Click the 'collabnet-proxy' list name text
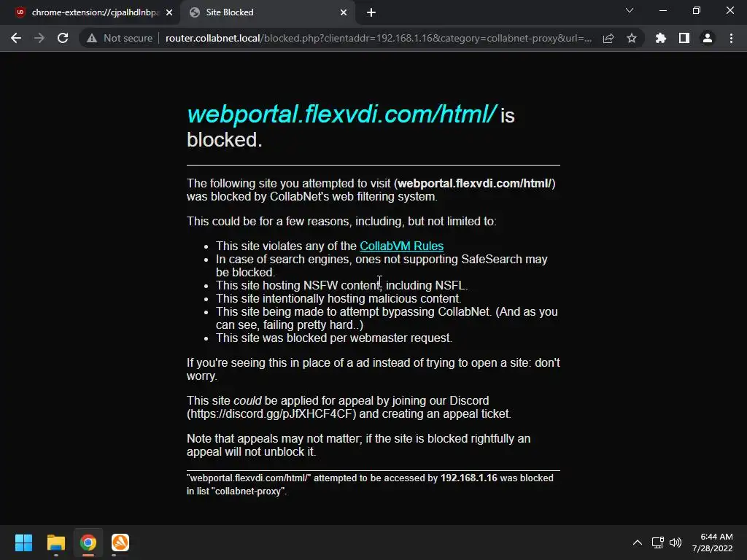The image size is (747, 560). (x=249, y=491)
